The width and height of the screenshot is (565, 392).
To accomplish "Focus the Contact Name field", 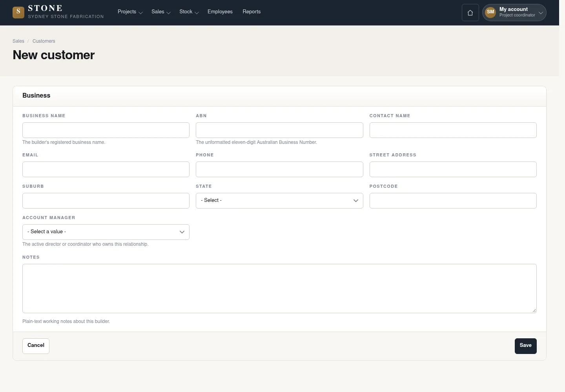I will coord(453,130).
